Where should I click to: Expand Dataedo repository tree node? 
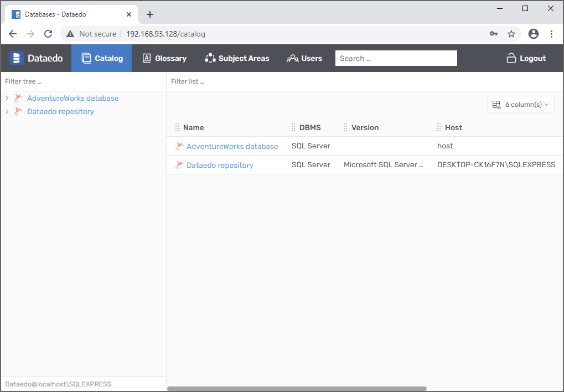point(7,111)
